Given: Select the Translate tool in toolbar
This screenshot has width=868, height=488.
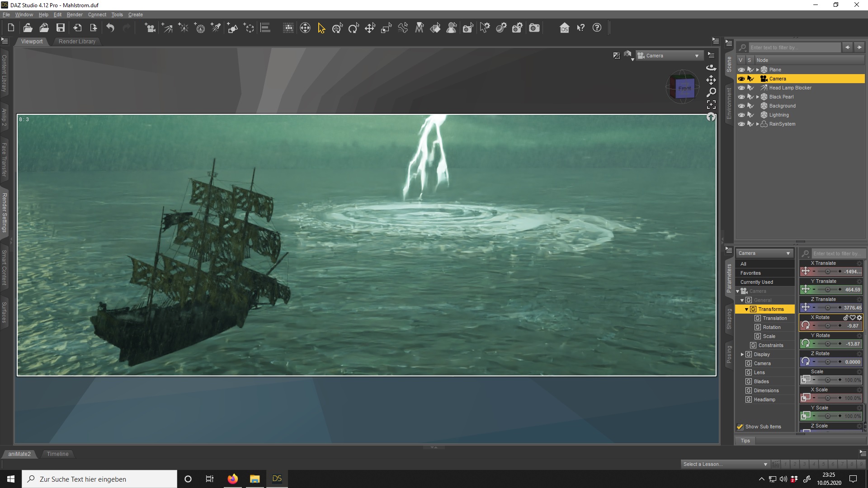Looking at the screenshot, I should tap(370, 28).
